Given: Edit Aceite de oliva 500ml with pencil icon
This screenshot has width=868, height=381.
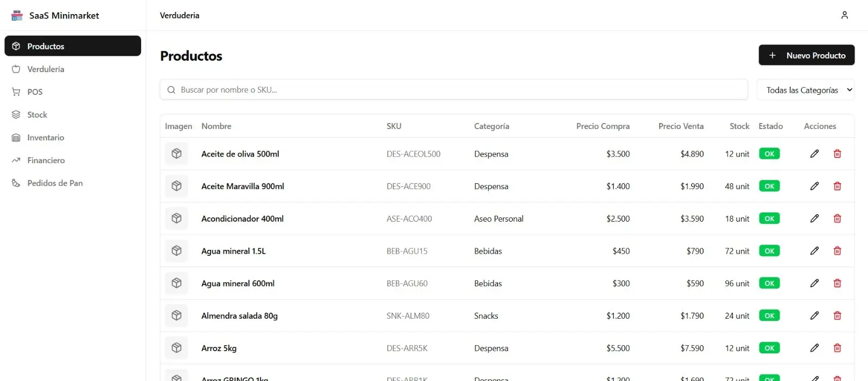Looking at the screenshot, I should [814, 154].
